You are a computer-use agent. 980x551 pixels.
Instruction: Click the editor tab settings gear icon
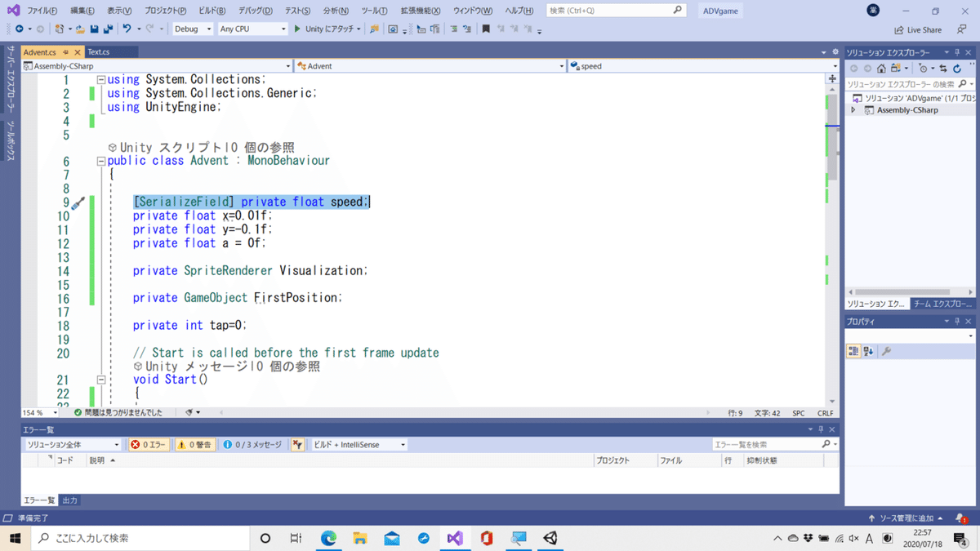[x=834, y=52]
